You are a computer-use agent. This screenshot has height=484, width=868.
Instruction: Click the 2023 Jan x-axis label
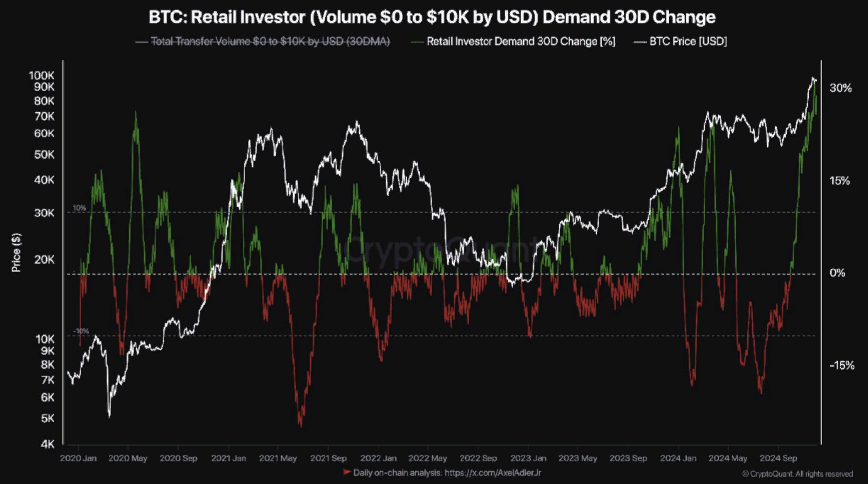click(528, 458)
